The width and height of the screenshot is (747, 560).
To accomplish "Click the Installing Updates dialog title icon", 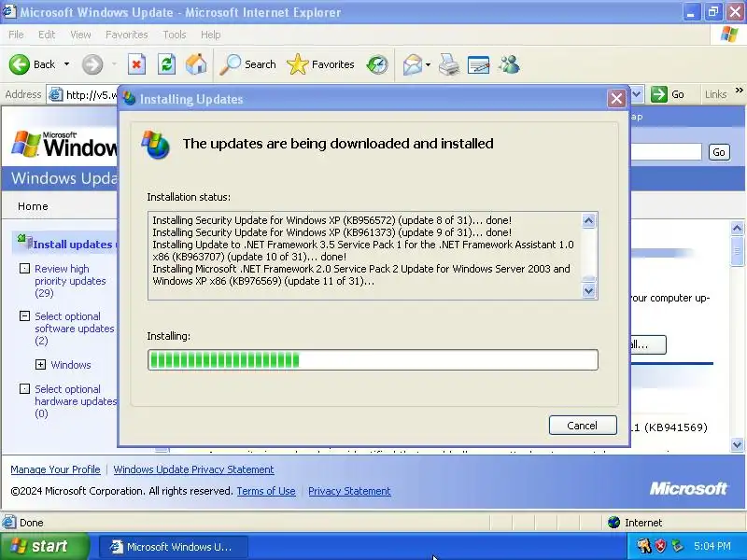I will pyautogui.click(x=129, y=99).
